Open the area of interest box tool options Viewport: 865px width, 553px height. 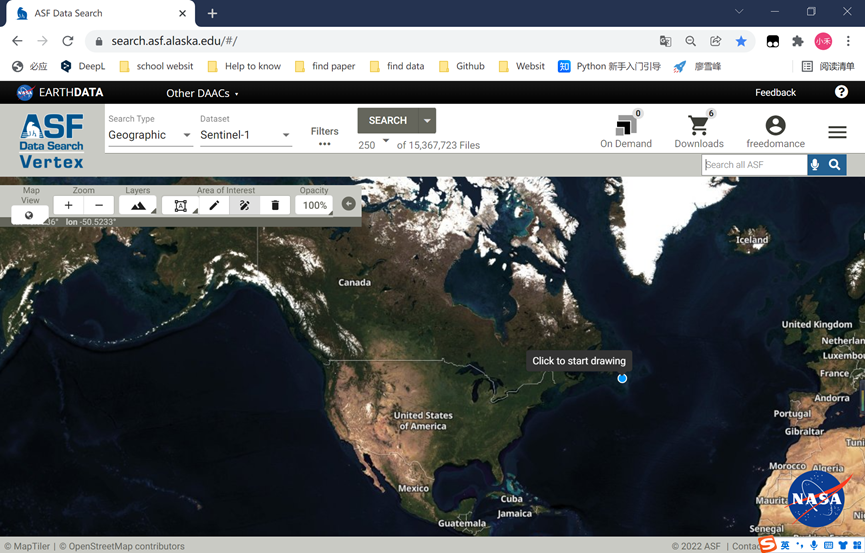click(x=180, y=205)
